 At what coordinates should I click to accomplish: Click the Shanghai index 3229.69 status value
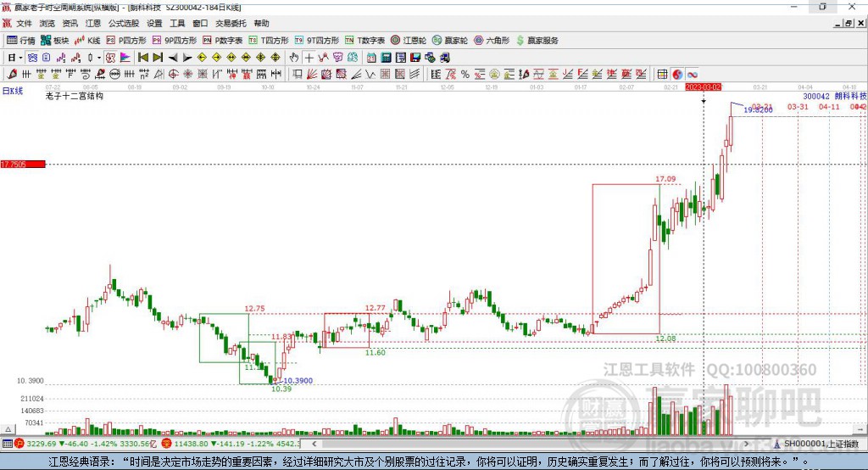(x=41, y=444)
